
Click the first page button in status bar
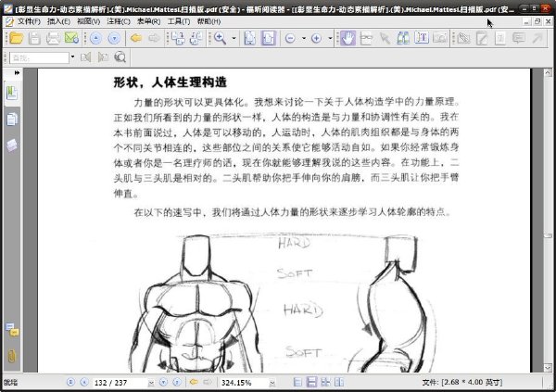[70, 382]
